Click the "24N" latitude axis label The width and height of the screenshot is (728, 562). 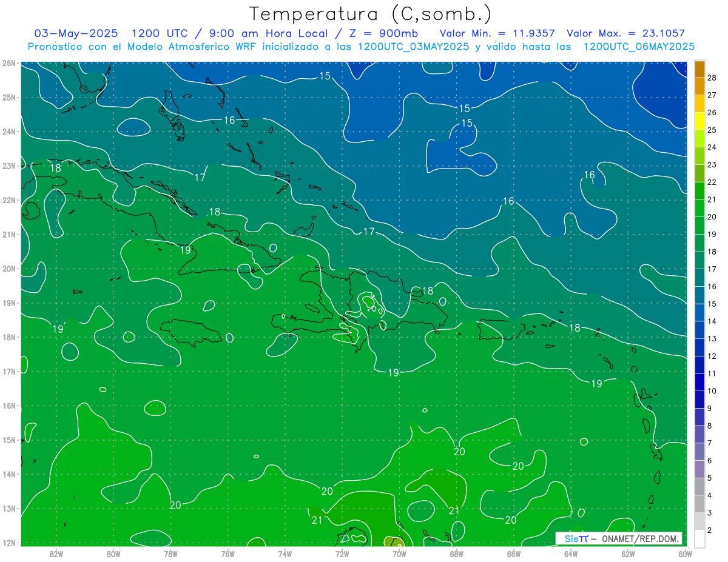pyautogui.click(x=9, y=132)
